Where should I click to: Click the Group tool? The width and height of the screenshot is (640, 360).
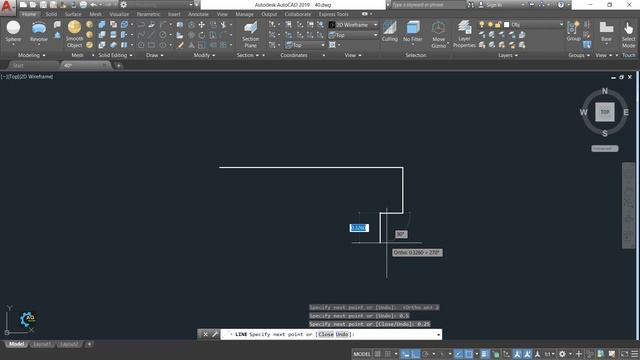click(573, 31)
